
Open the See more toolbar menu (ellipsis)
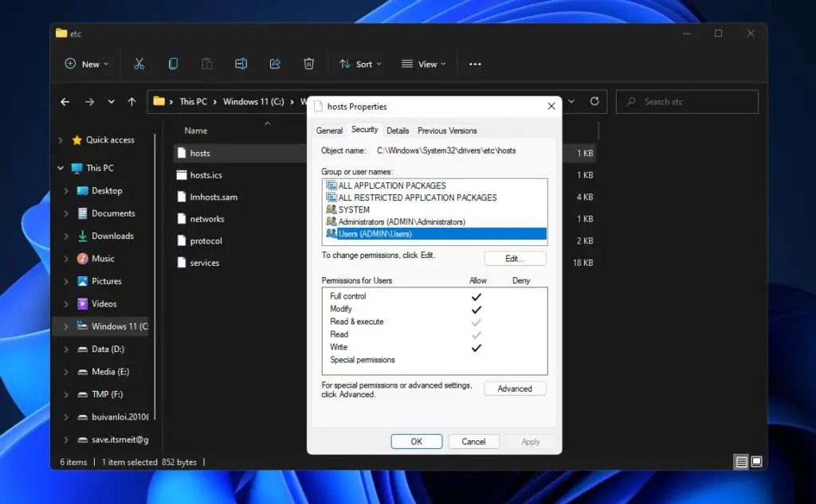475,64
